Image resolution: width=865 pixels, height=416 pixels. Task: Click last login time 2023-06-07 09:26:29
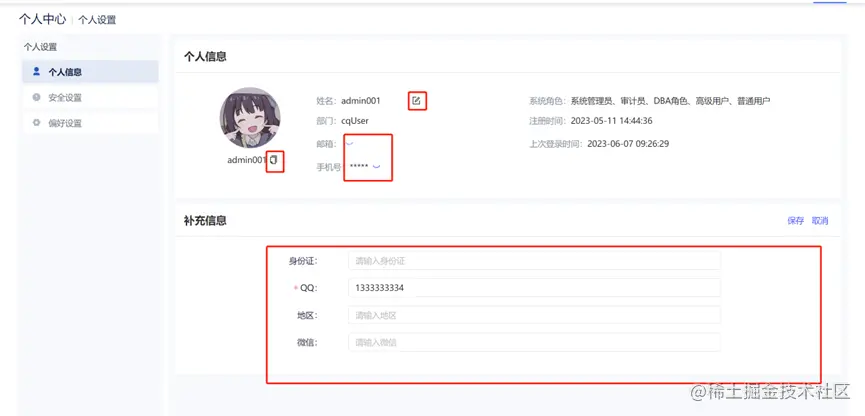628,144
